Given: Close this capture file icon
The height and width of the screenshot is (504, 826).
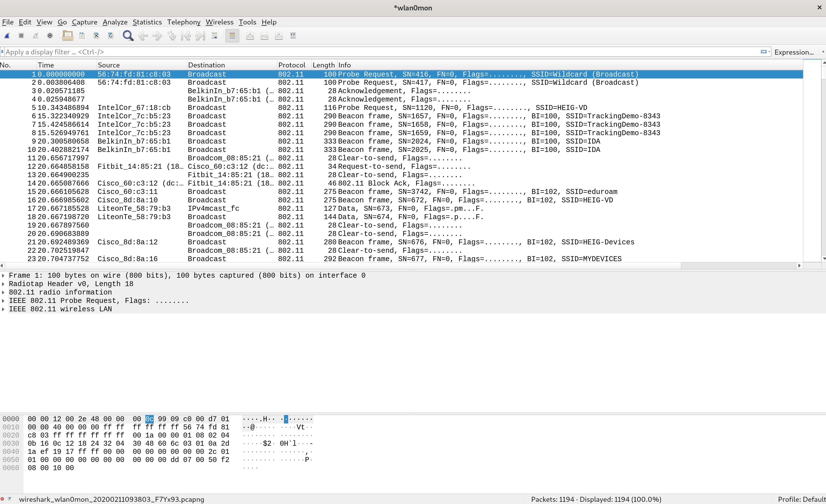Looking at the screenshot, I should click(x=96, y=36).
